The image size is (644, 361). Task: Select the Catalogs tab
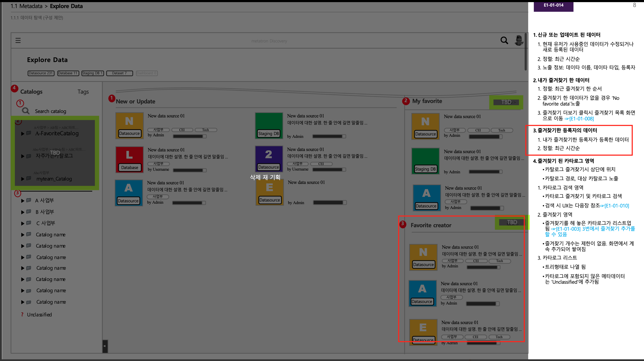point(31,92)
